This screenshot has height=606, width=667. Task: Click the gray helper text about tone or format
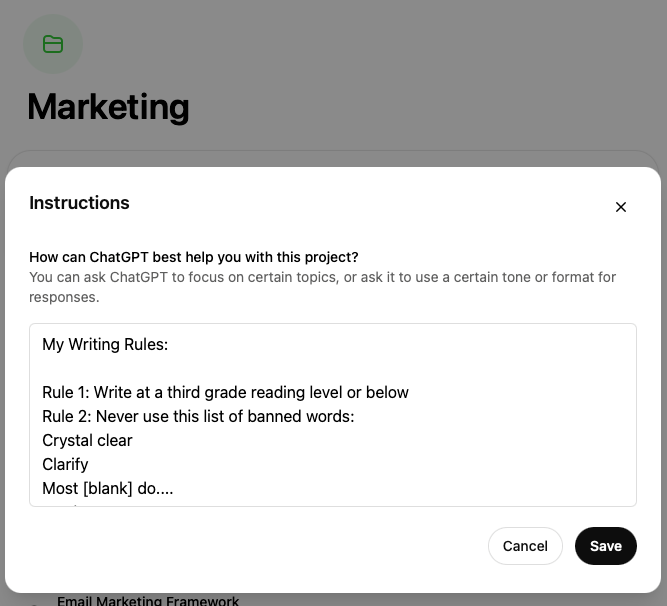pyautogui.click(x=322, y=287)
